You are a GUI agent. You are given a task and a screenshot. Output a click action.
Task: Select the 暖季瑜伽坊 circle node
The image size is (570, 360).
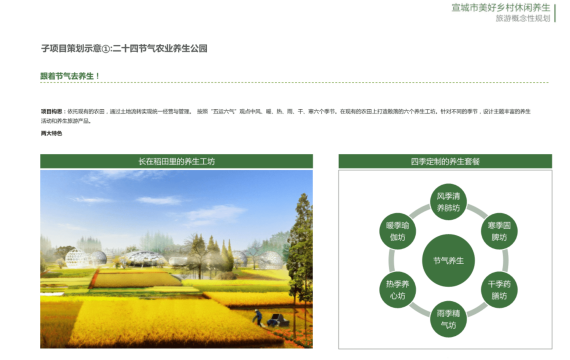coord(397,231)
